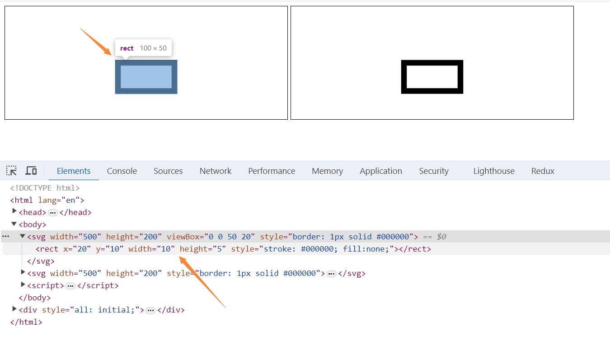Click the ellipsis badge of the div element
Image resolution: width=610 pixels, height=364 pixels.
coord(151,310)
